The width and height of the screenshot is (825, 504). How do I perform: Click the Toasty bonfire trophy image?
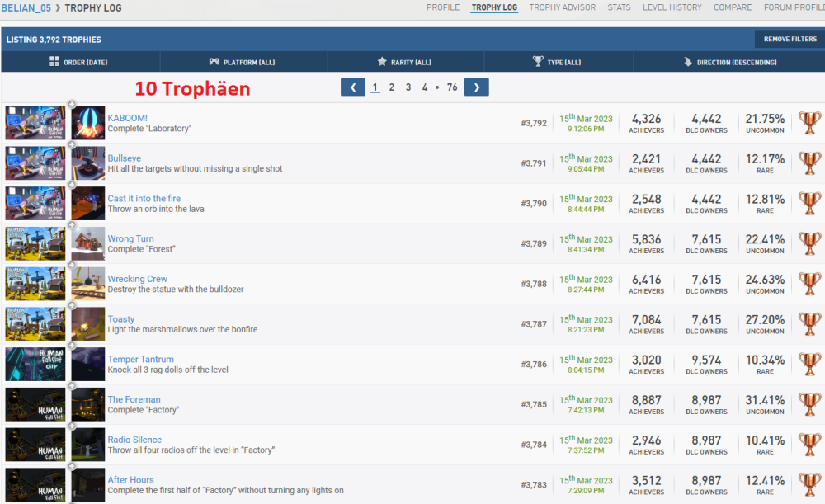pos(87,324)
